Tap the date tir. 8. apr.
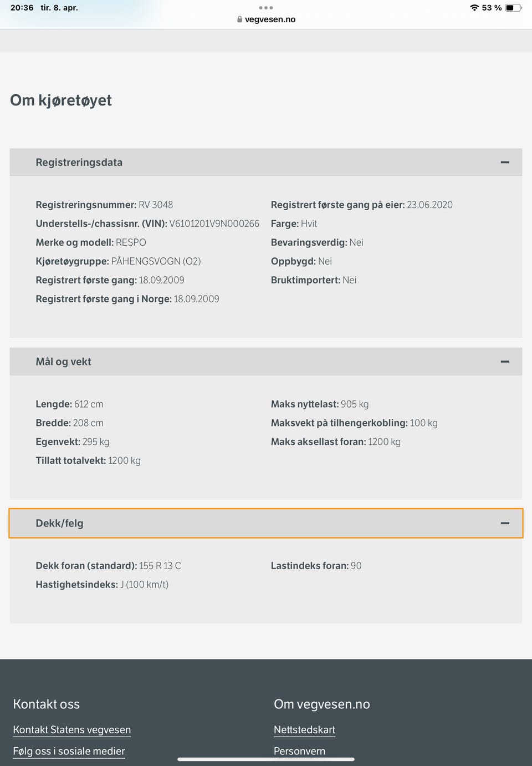 click(x=59, y=8)
